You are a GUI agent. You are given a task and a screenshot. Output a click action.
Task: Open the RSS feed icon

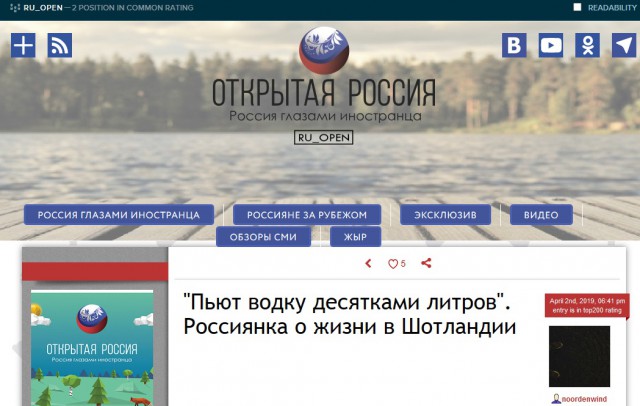click(60, 45)
